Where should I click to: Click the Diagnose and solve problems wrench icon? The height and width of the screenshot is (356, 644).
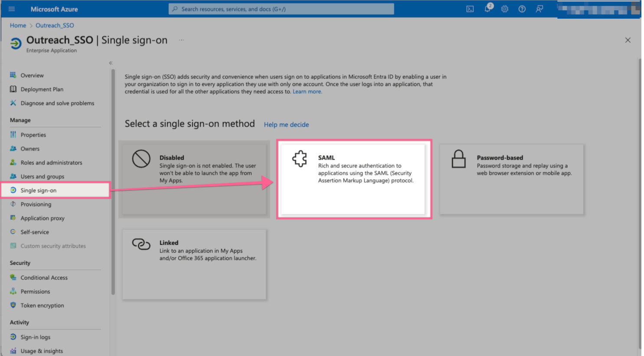[x=13, y=103]
